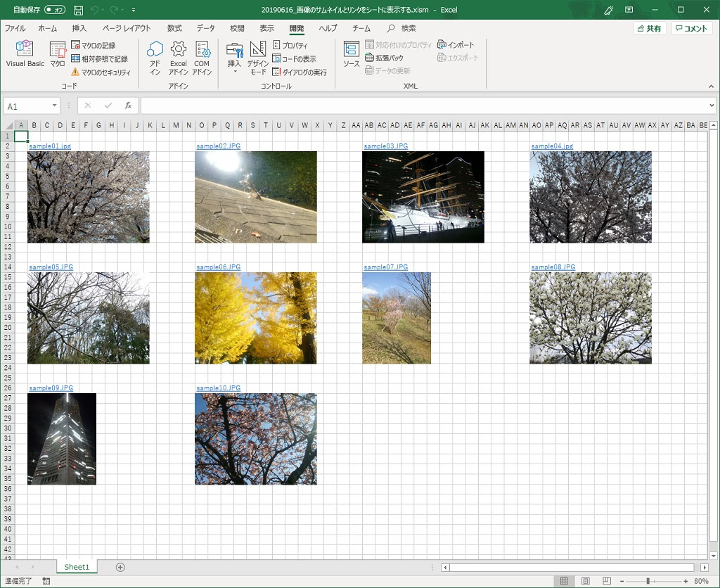Open sample06.JPG hyperlink
Image resolution: width=720 pixels, height=588 pixels.
pyautogui.click(x=218, y=267)
